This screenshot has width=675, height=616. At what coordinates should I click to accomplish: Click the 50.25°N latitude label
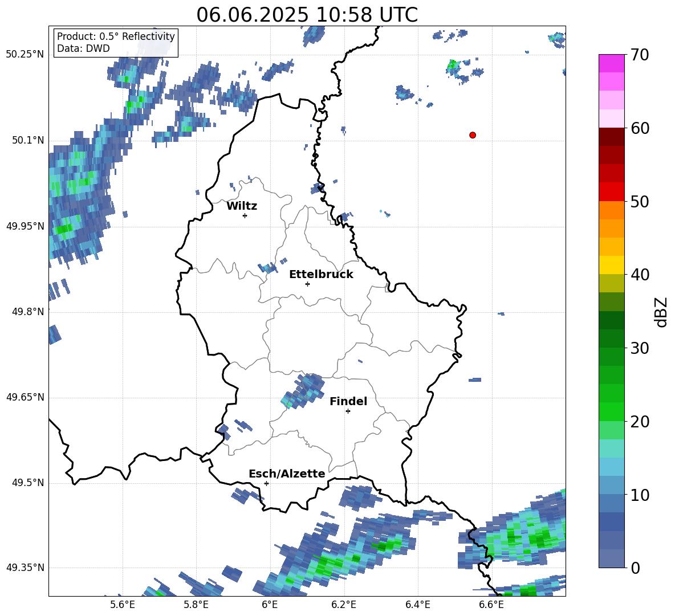[x=25, y=55]
